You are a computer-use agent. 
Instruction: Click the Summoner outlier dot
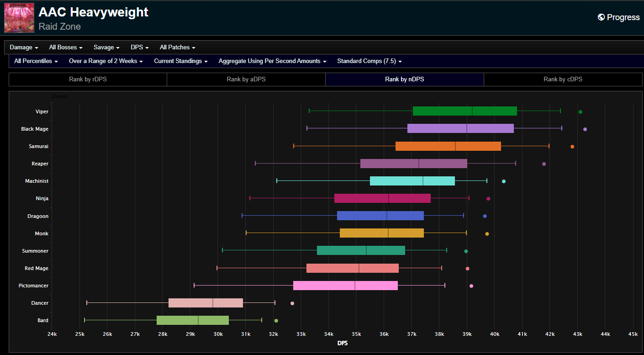466,251
